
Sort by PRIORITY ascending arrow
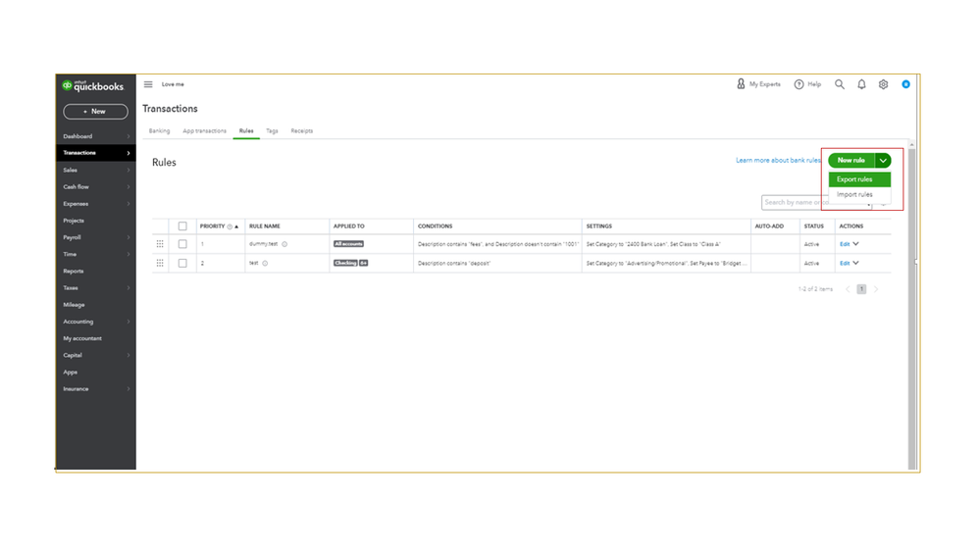(236, 226)
